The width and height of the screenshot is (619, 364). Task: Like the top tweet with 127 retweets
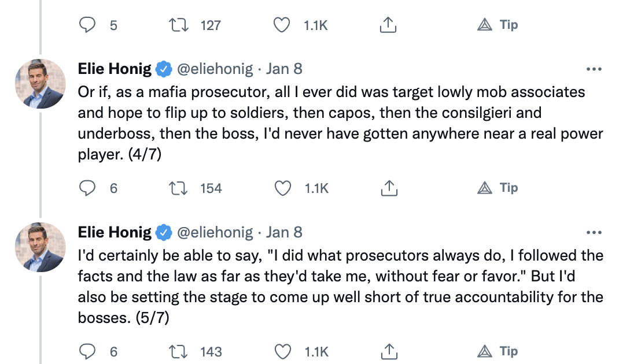(x=282, y=25)
